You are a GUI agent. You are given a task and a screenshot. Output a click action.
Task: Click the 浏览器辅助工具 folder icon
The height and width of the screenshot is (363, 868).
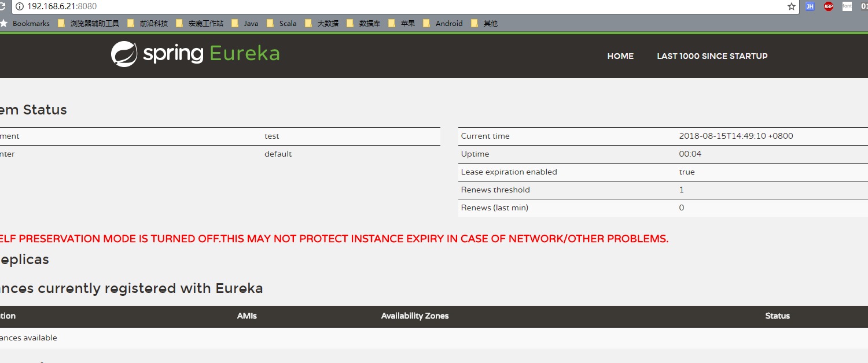(61, 23)
